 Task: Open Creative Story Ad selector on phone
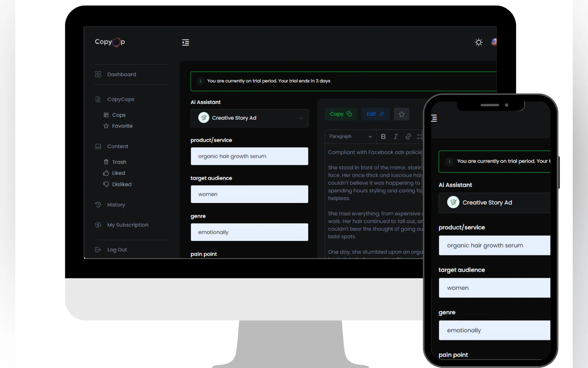click(x=494, y=203)
